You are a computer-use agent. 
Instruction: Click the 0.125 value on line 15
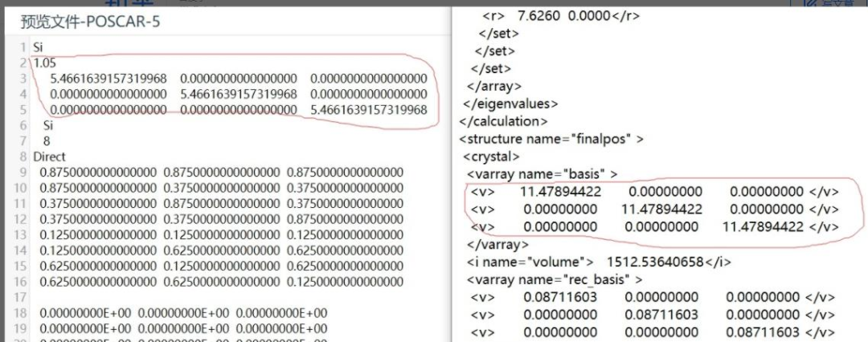point(222,267)
